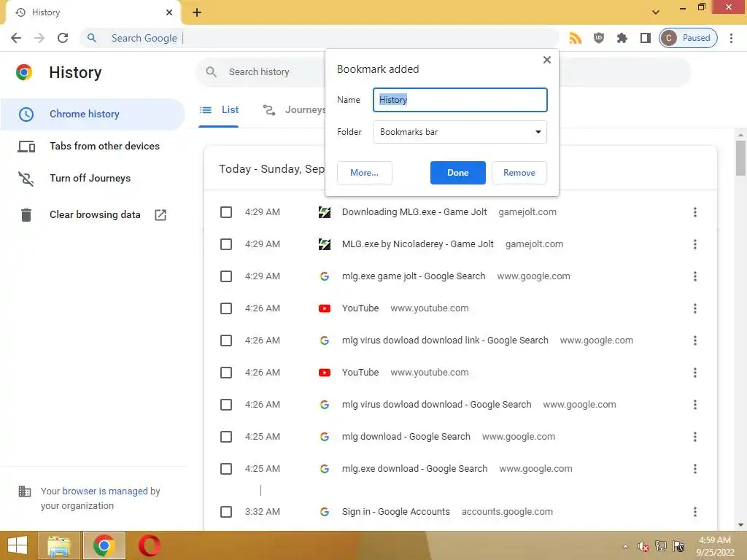Click the More... button
The width and height of the screenshot is (747, 560).
365,173
